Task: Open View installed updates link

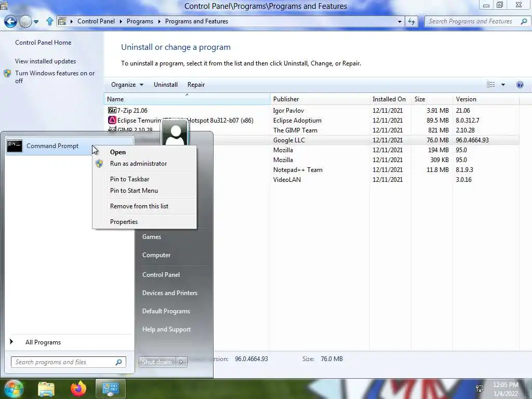Action: [x=46, y=61]
